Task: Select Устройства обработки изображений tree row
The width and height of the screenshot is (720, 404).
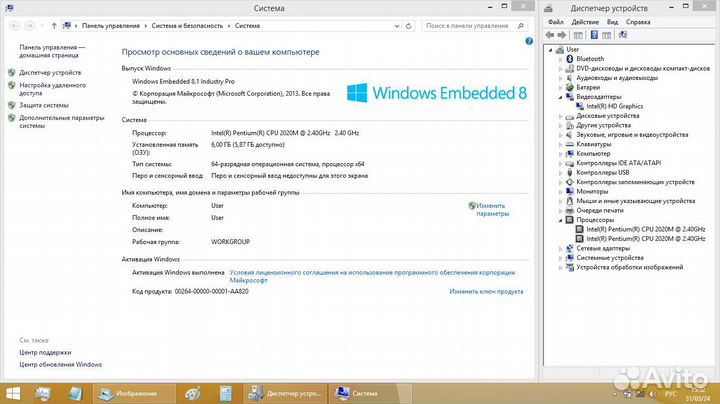Action: [x=629, y=267]
